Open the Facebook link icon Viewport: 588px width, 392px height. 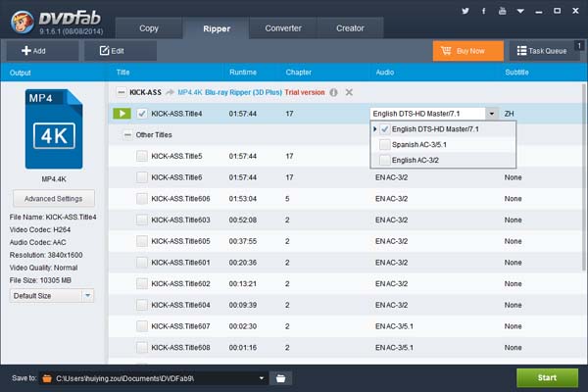pyautogui.click(x=484, y=11)
